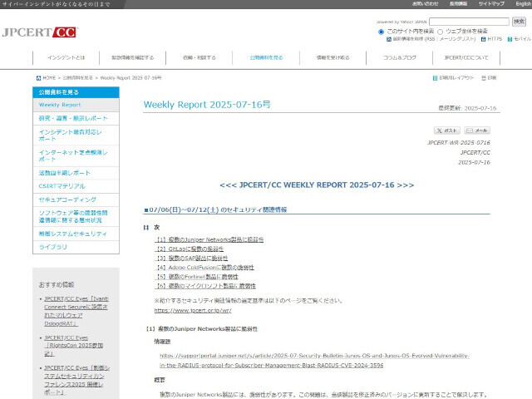Select ウェブ全体を検索 radio button
The image size is (532, 399).
(440, 32)
